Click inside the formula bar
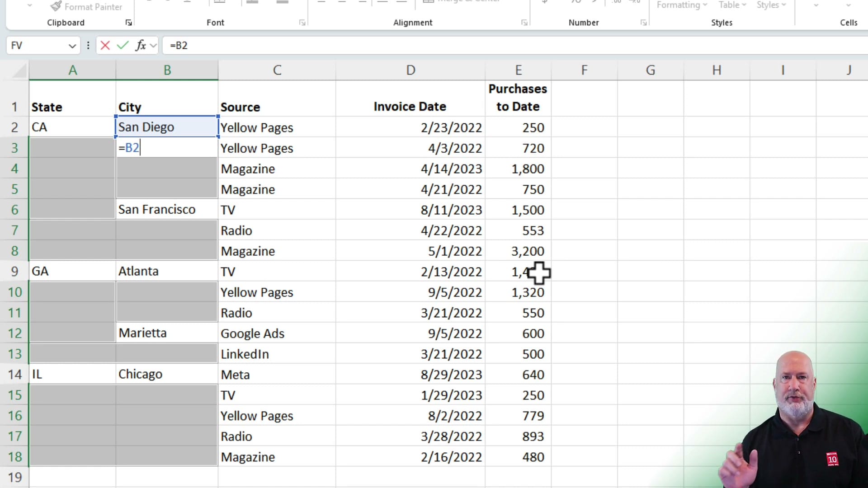868x488 pixels. click(316, 45)
